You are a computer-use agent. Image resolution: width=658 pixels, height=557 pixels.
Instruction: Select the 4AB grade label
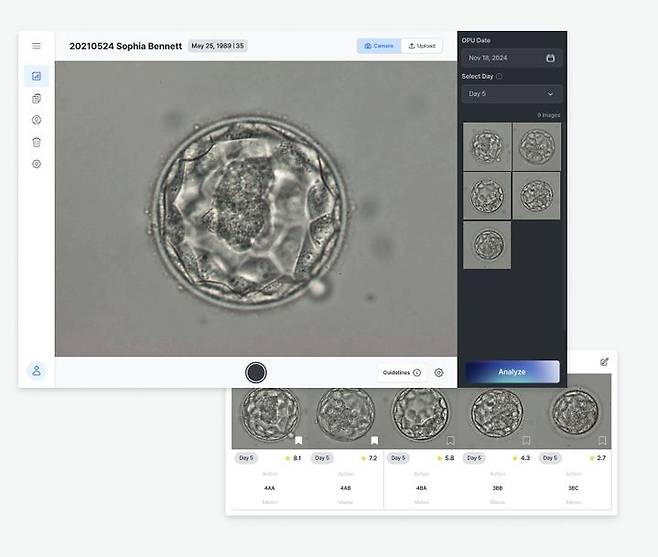point(345,488)
